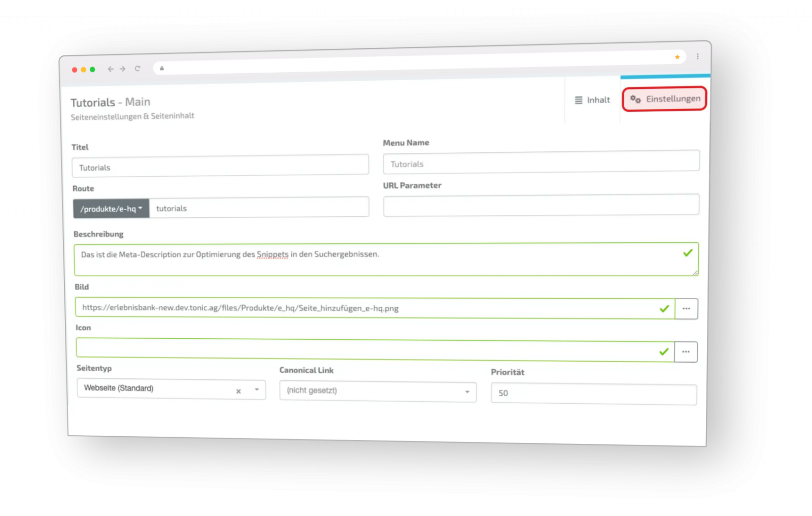
Task: Open the Canonical Link dropdown
Action: (378, 391)
